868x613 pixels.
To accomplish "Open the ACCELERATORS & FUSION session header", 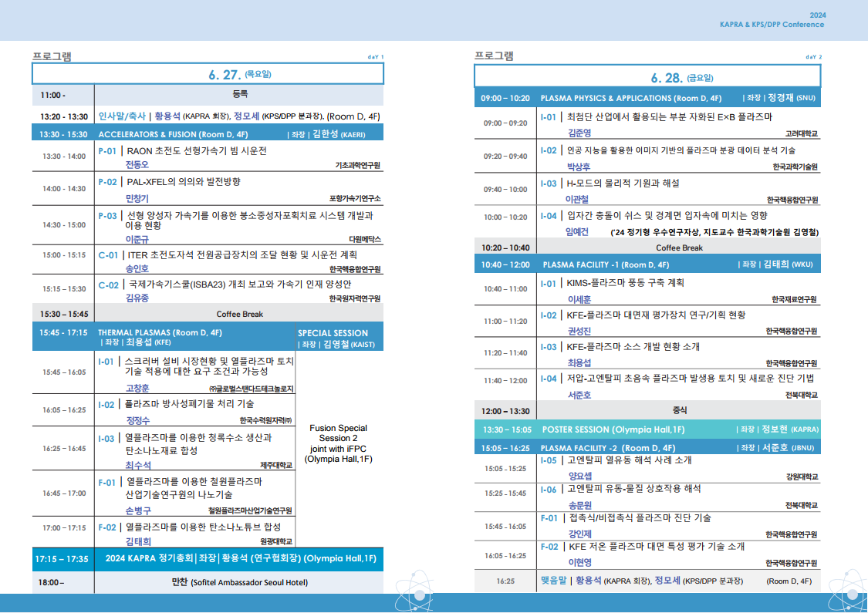I will coord(207,133).
